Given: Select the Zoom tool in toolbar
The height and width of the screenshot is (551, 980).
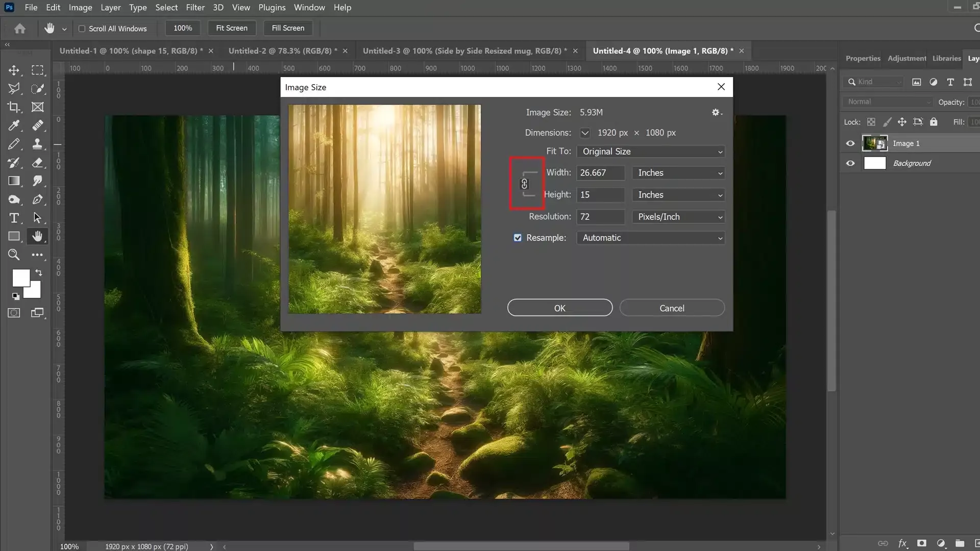Looking at the screenshot, I should point(14,255).
